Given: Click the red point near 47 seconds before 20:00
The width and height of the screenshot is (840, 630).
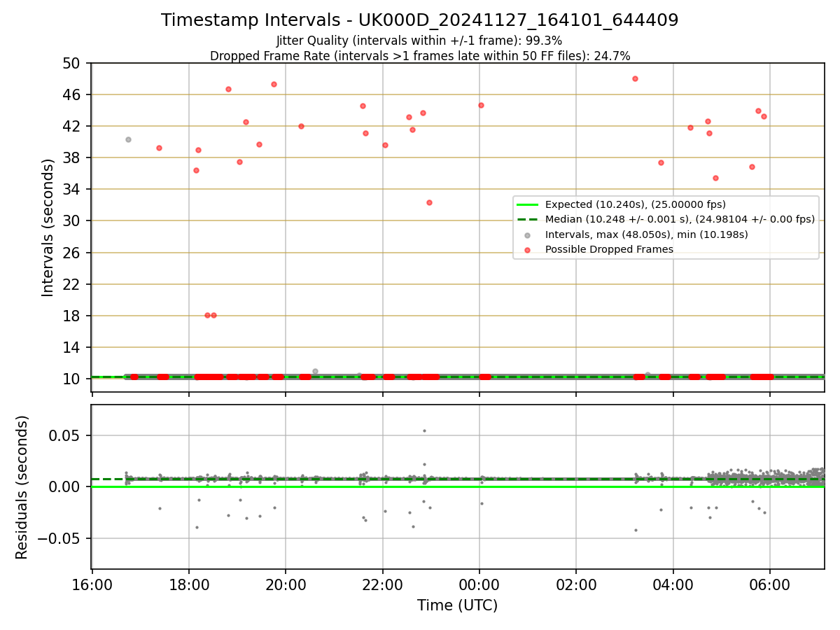Looking at the screenshot, I should (x=274, y=84).
